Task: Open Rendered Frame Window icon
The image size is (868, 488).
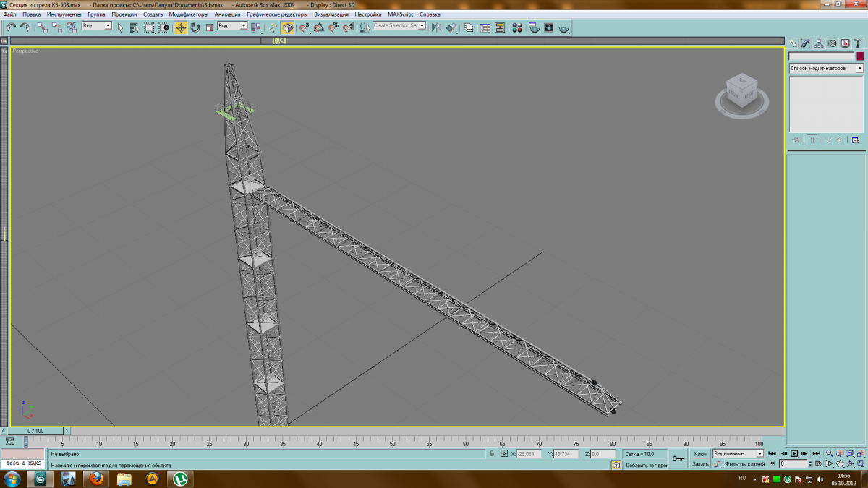Action: (549, 27)
